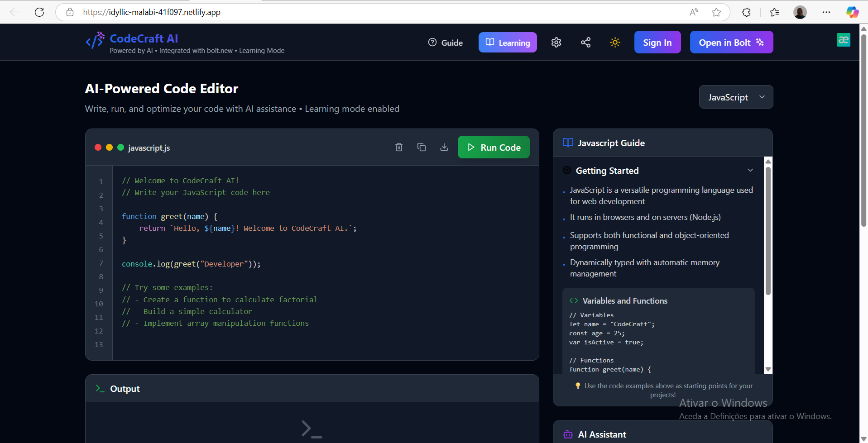Open the share options
The image size is (868, 443).
pos(585,42)
